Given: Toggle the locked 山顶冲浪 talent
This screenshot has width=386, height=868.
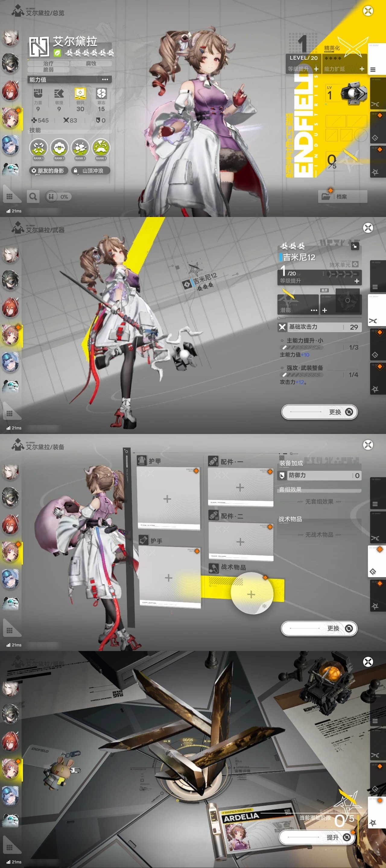Looking at the screenshot, I should pos(91,171).
